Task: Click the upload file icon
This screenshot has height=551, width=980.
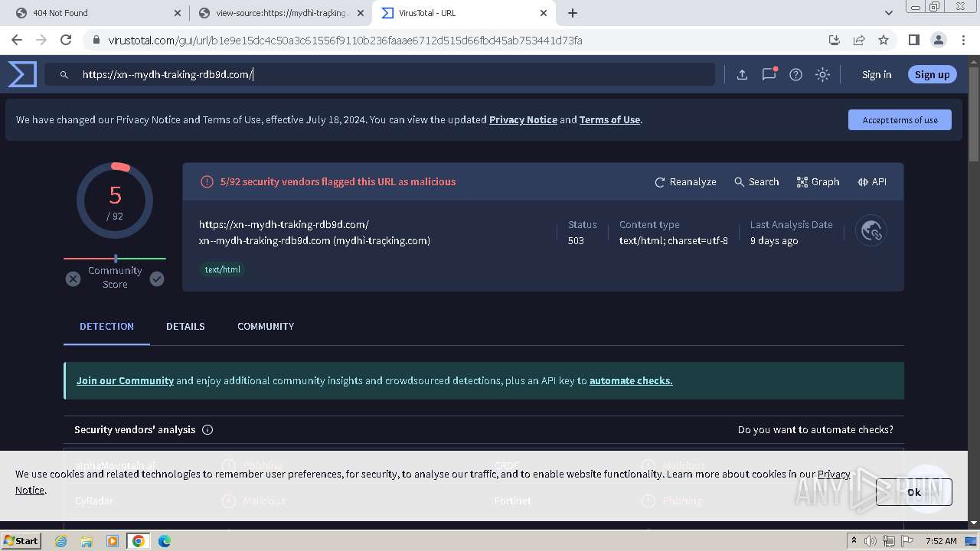Action: [742, 74]
